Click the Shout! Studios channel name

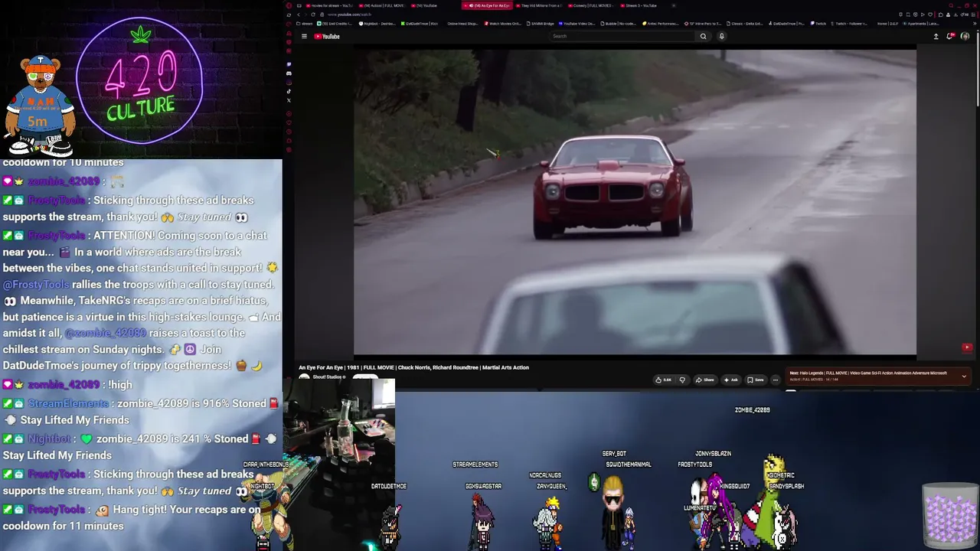coord(328,377)
